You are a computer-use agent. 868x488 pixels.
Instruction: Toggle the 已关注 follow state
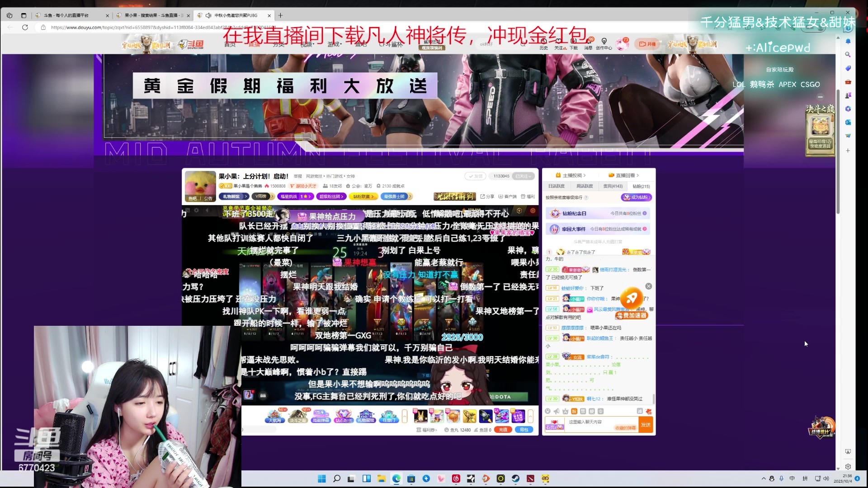click(x=523, y=176)
